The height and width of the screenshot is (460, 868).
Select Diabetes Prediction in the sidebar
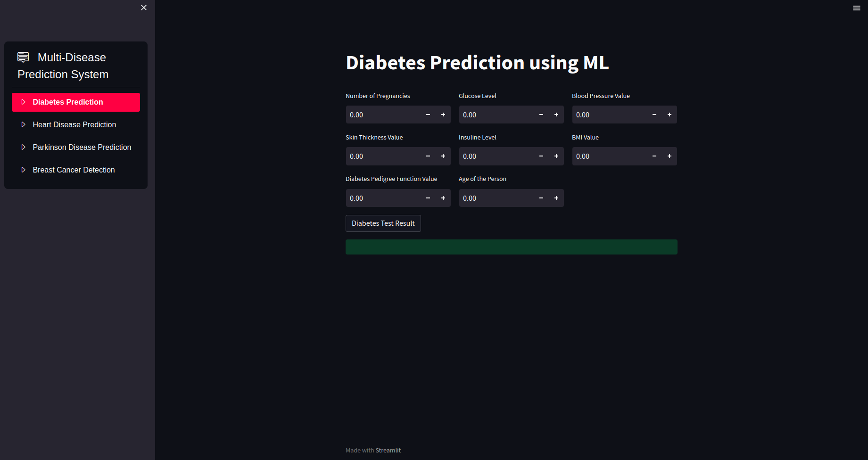coord(67,102)
